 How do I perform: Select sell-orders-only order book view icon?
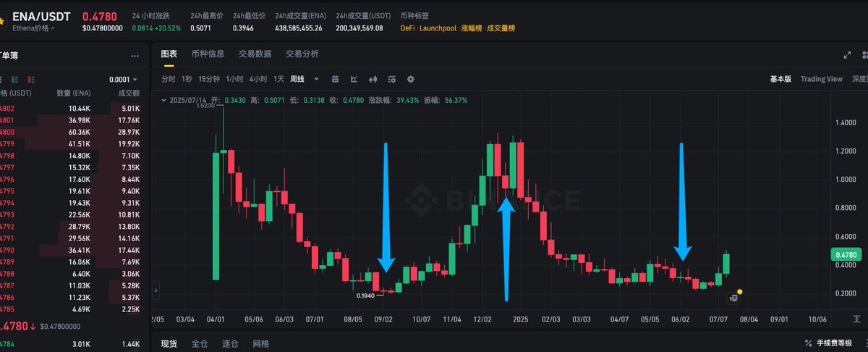click(x=31, y=80)
